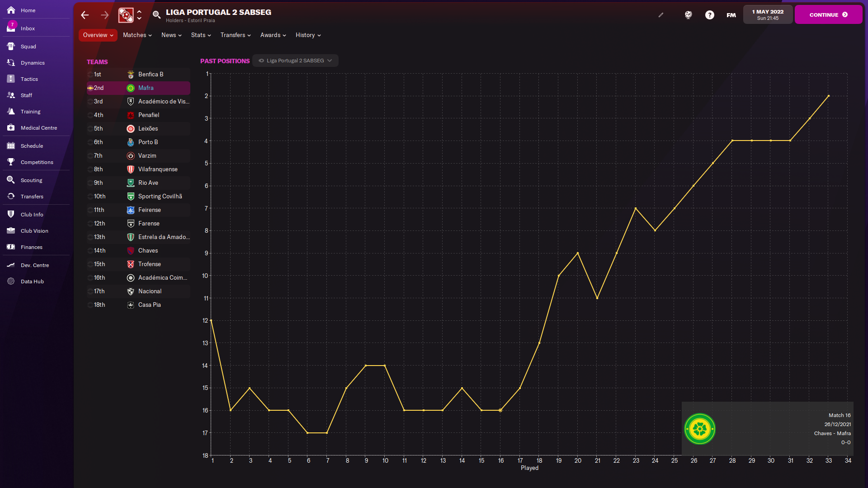Image resolution: width=868 pixels, height=488 pixels.
Task: Open the help question mark icon
Action: (x=710, y=15)
